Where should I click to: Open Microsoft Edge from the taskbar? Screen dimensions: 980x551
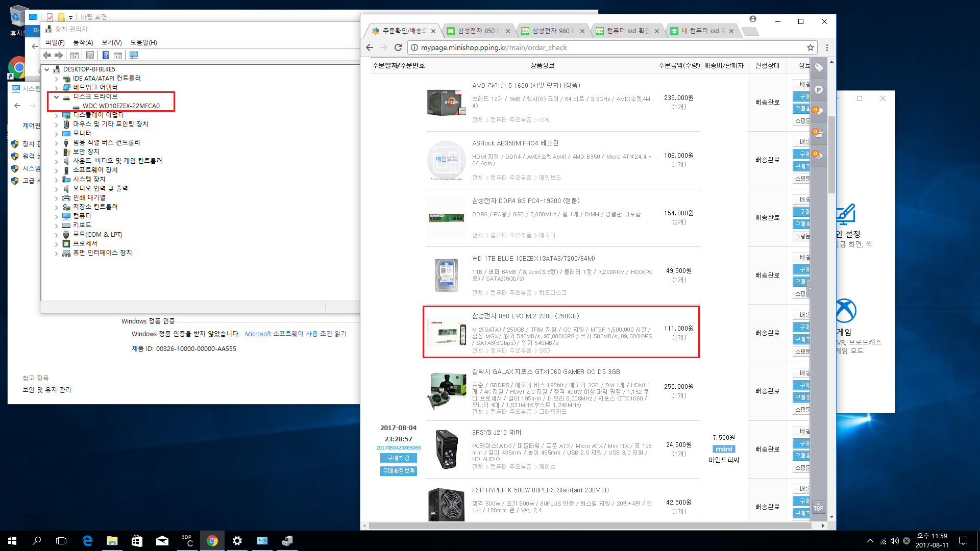tap(87, 541)
